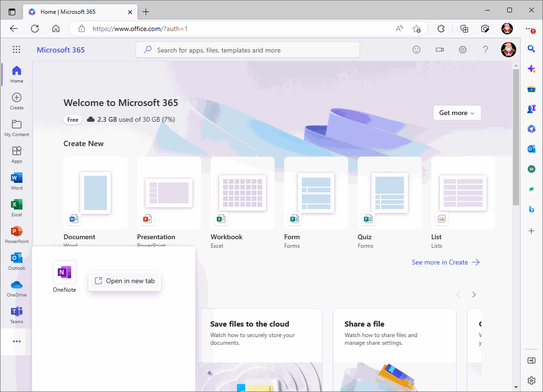The image size is (543, 392).
Task: Click the more apps ellipsis in rail
Action: [17, 341]
